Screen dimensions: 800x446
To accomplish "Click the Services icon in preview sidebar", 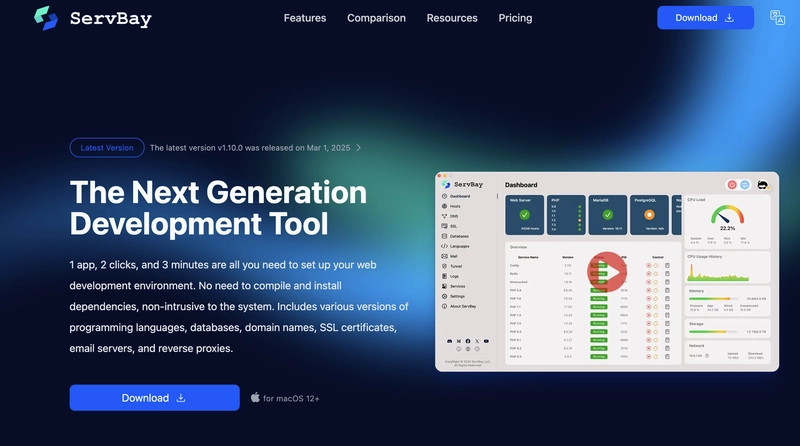I will pyautogui.click(x=444, y=286).
